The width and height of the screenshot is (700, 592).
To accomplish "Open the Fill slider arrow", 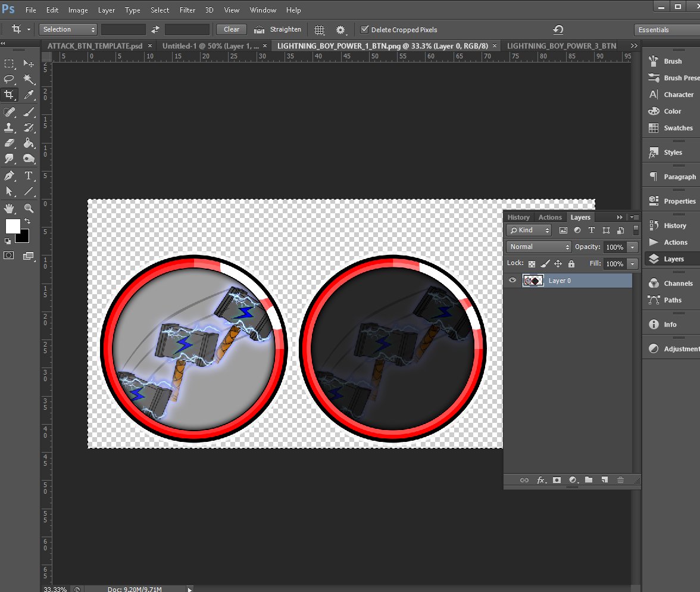I will pyautogui.click(x=632, y=264).
